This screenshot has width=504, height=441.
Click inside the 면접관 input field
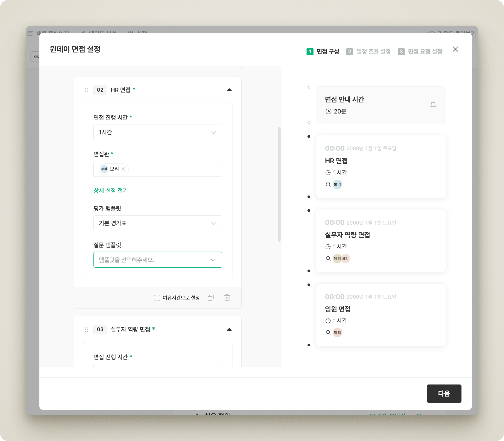(175, 169)
